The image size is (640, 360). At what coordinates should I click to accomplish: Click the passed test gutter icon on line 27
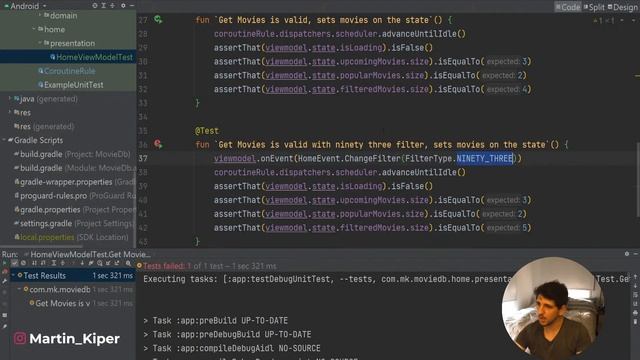pyautogui.click(x=158, y=20)
